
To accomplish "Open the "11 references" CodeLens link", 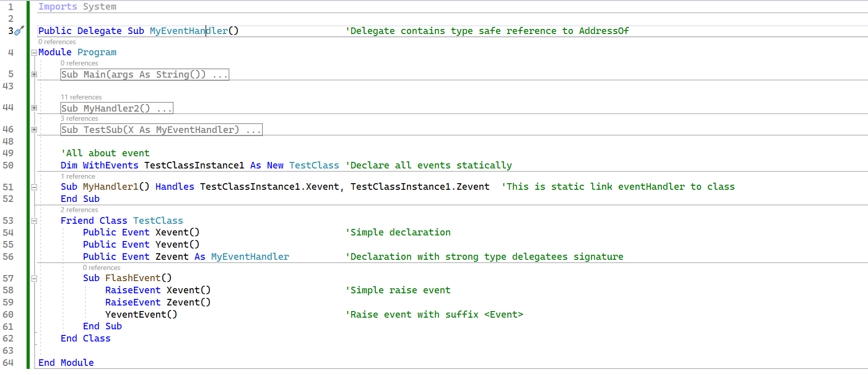I will [81, 97].
